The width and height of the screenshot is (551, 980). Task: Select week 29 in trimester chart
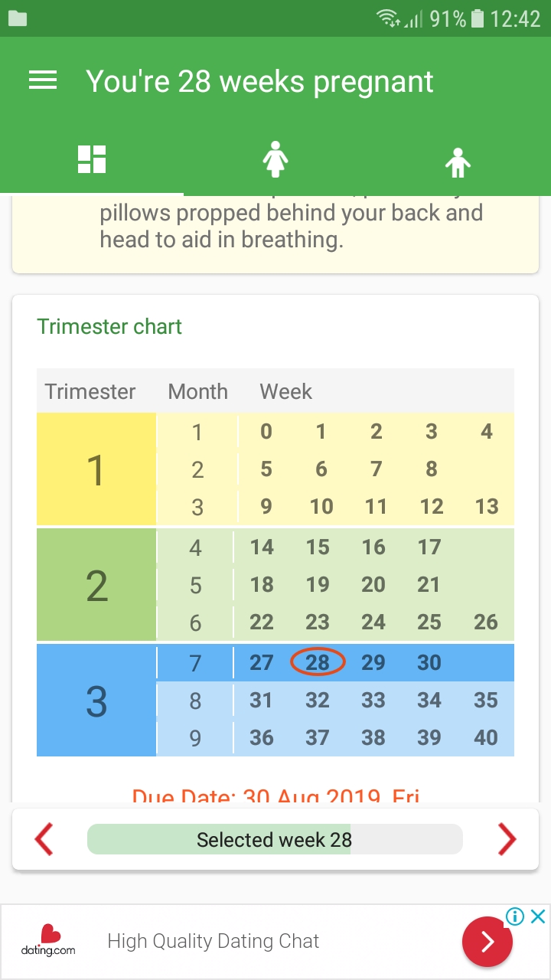[373, 662]
